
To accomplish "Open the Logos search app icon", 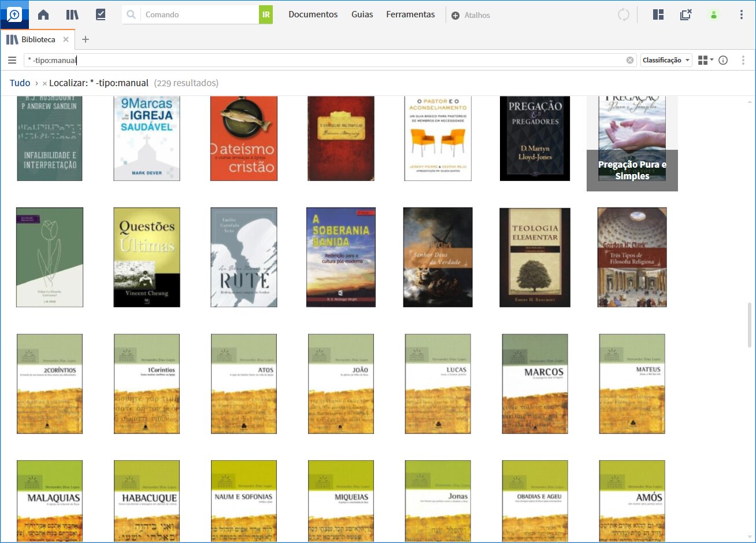I will (14, 14).
